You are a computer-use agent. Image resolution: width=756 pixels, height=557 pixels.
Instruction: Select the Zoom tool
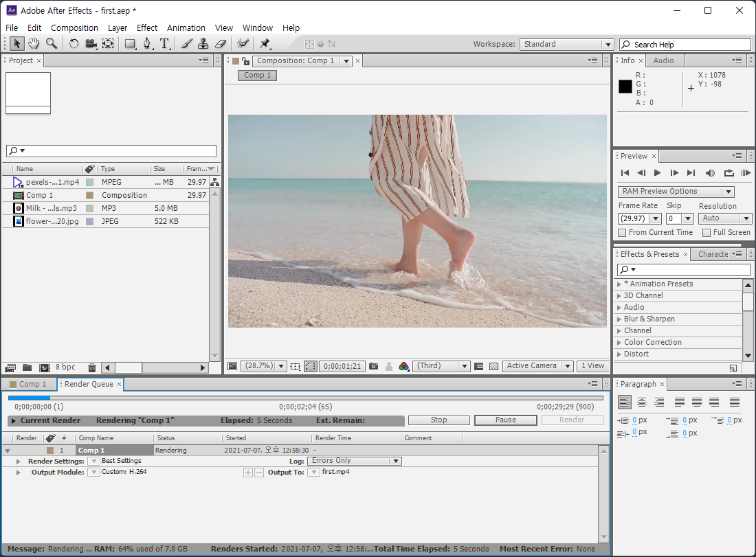(x=52, y=44)
